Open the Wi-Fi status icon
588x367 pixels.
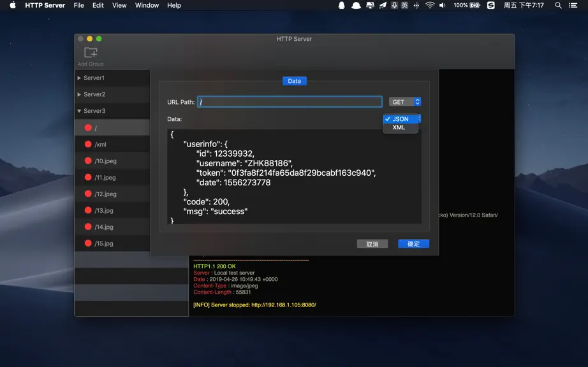430,5
